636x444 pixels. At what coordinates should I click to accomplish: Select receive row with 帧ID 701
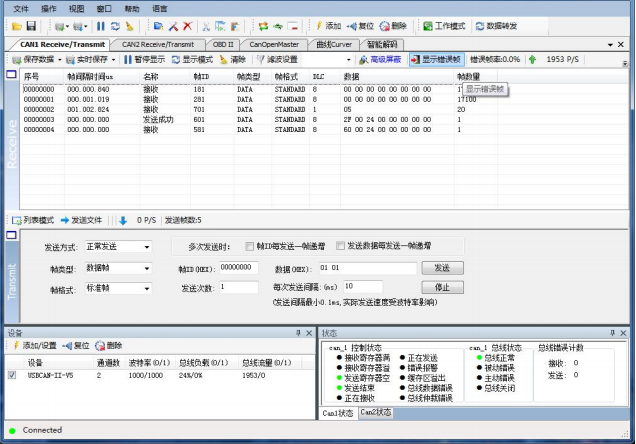pos(260,109)
